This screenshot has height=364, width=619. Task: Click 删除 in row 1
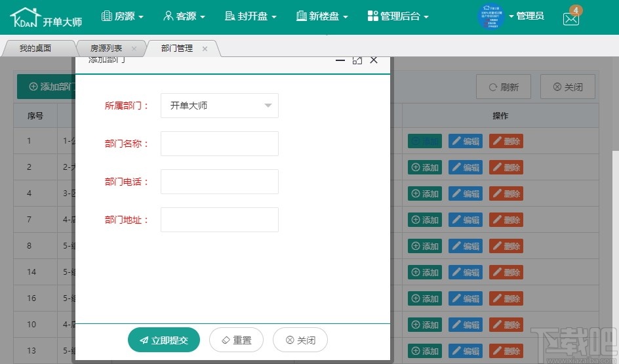[x=506, y=141]
